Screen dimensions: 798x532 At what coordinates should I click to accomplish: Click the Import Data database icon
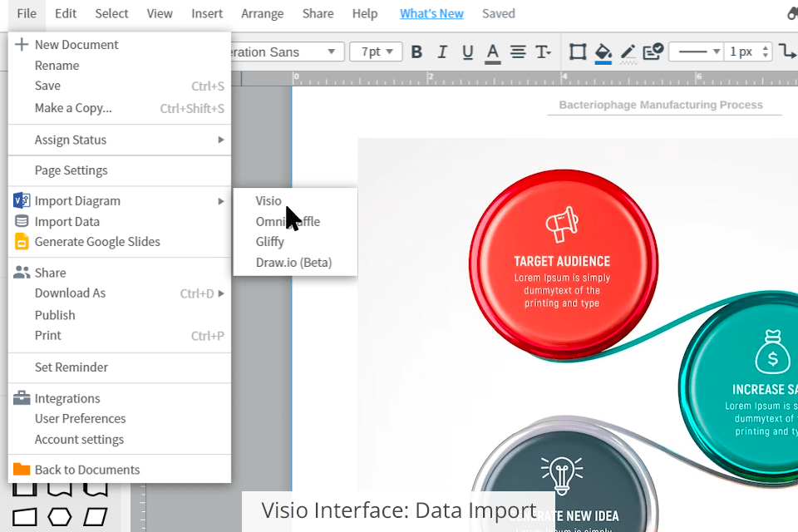tap(22, 221)
